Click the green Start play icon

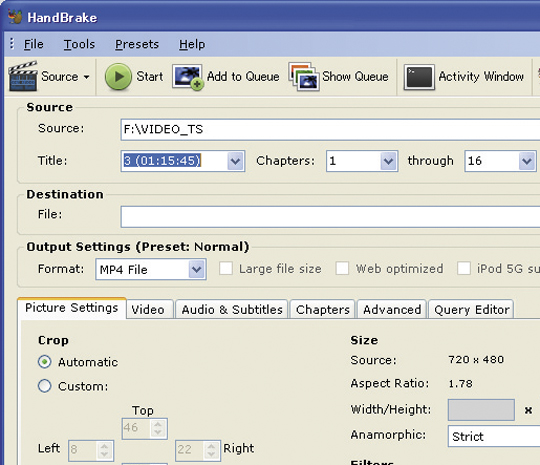[118, 76]
